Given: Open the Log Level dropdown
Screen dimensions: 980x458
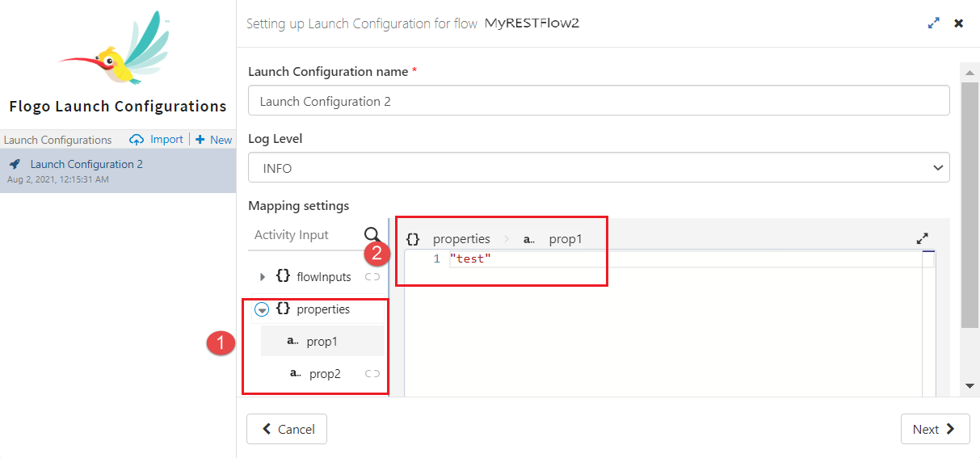Looking at the screenshot, I should click(598, 168).
